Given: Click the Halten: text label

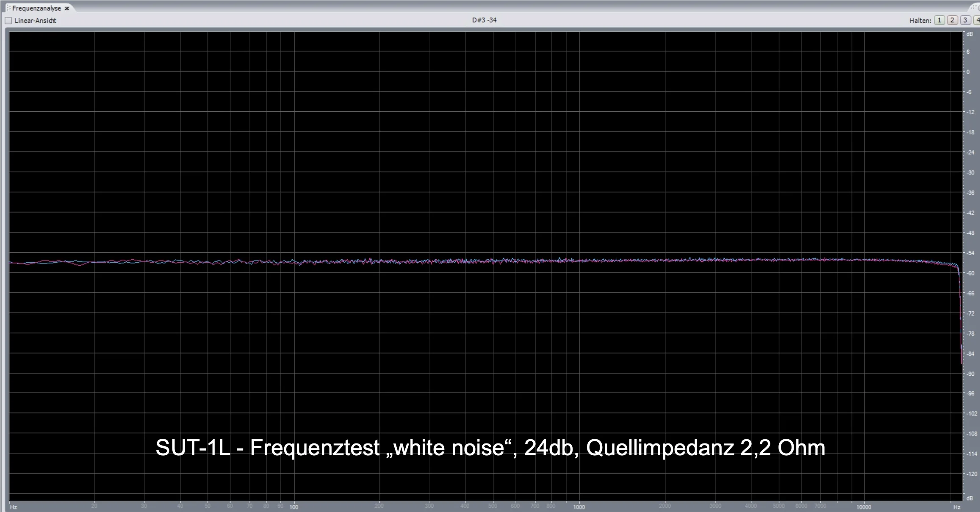Looking at the screenshot, I should (x=920, y=20).
